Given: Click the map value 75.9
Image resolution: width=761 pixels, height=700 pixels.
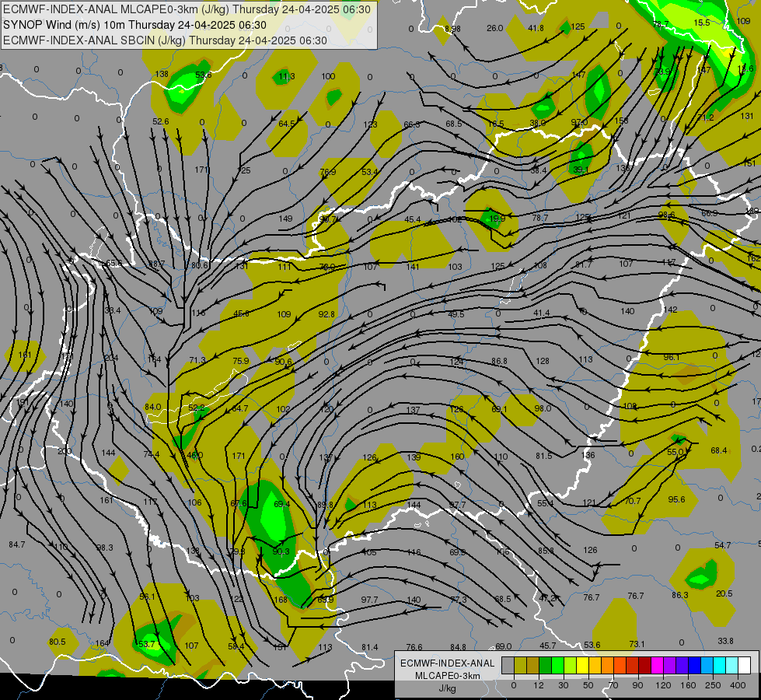Looking at the screenshot, I should 241,361.
